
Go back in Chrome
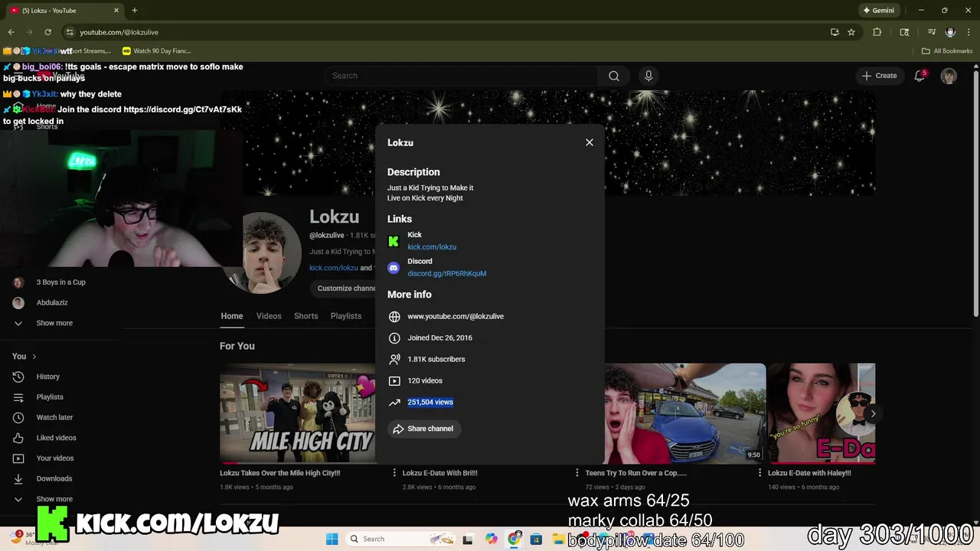click(11, 32)
